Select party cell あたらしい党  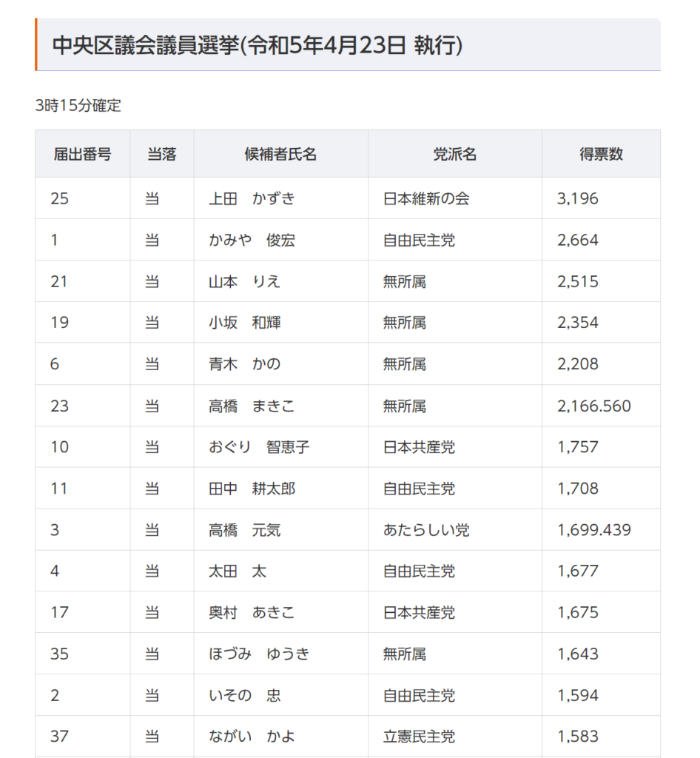click(x=426, y=530)
